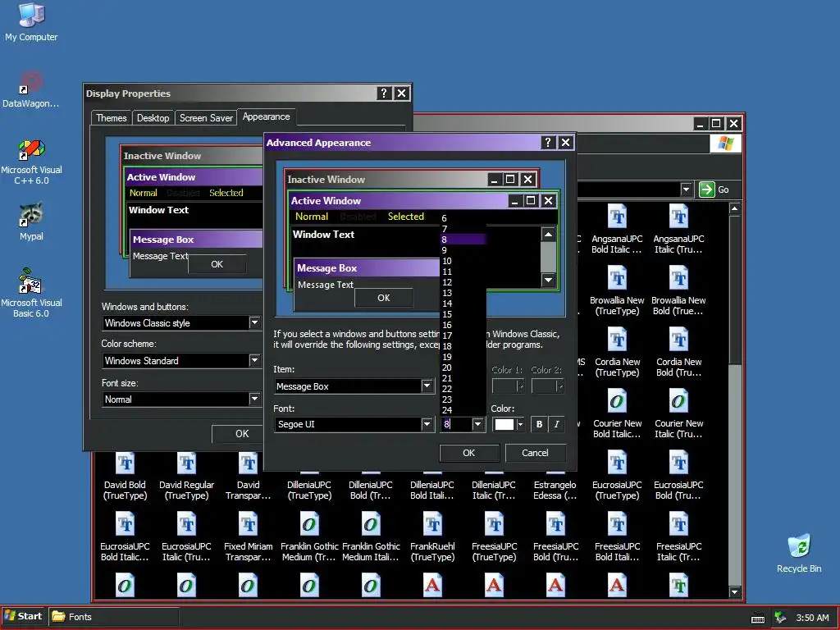Open Windows and buttons style dropdown
840x630 pixels.
pyautogui.click(x=254, y=322)
